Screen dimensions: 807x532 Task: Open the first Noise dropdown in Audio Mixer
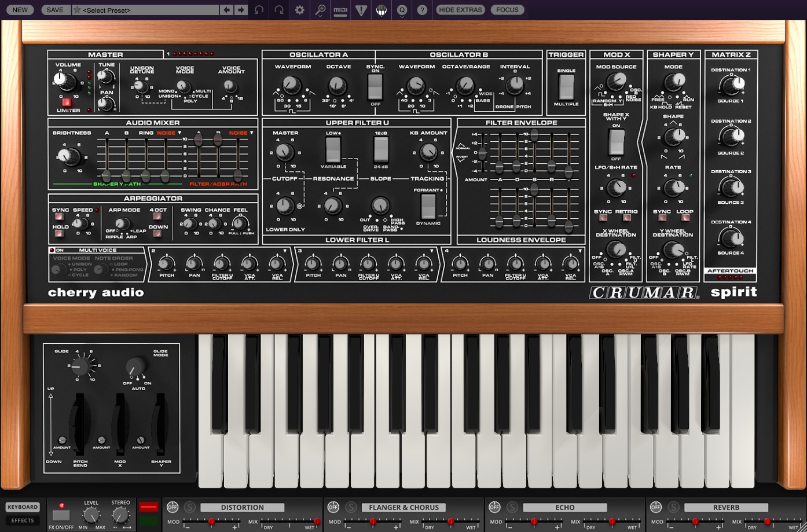pos(169,133)
